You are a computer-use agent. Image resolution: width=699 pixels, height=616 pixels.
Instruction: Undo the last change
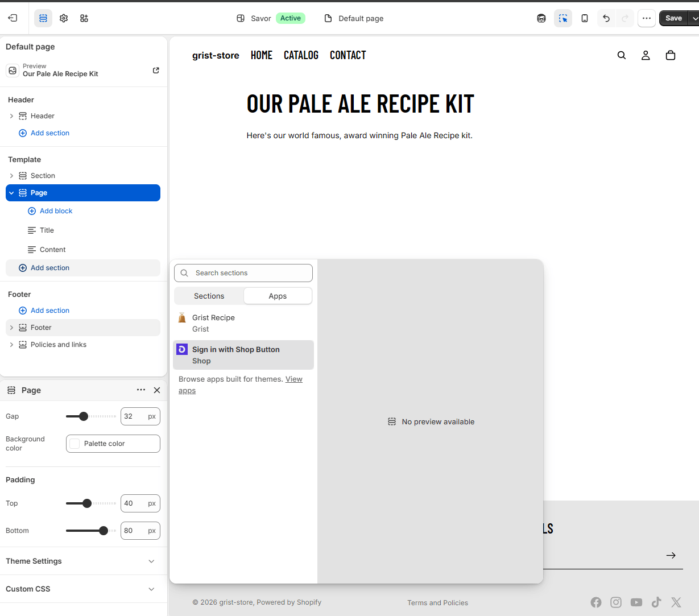coord(606,18)
